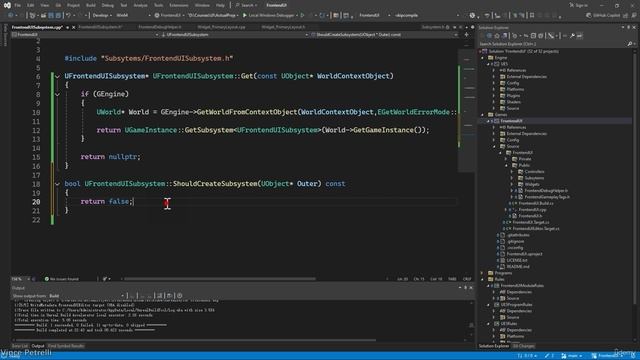Select FrontendDebugHelper.h in Solution Explorer
The height and width of the screenshot is (360, 640).
(546, 191)
